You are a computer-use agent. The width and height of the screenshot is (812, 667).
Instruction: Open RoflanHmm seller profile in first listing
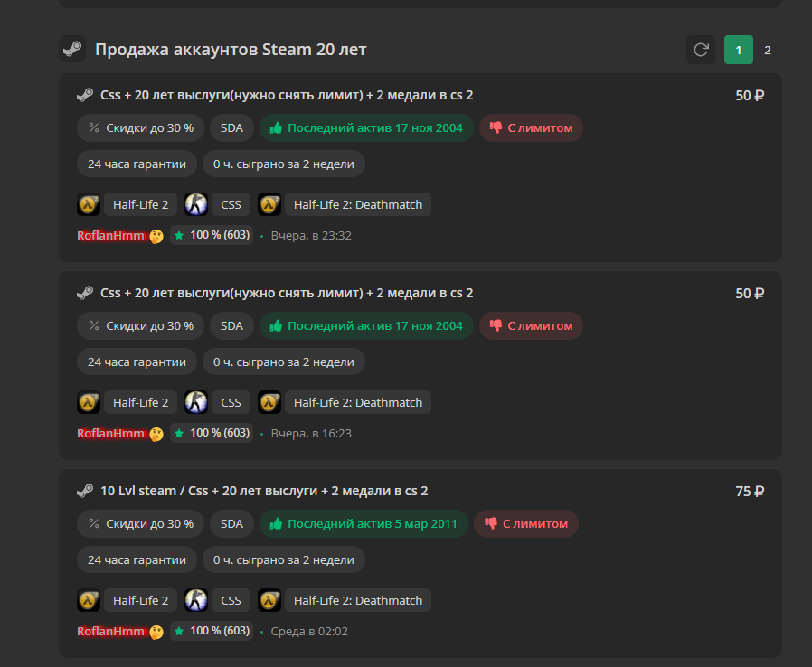point(111,236)
